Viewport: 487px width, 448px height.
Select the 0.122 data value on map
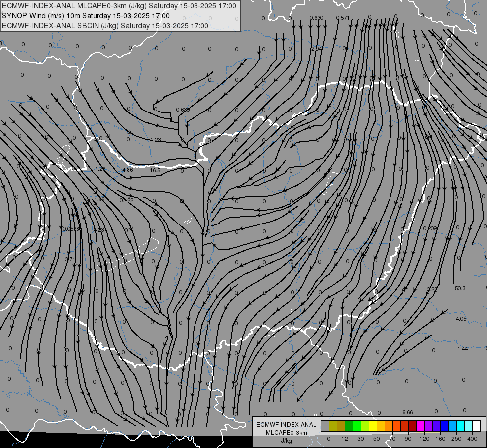tap(127, 200)
